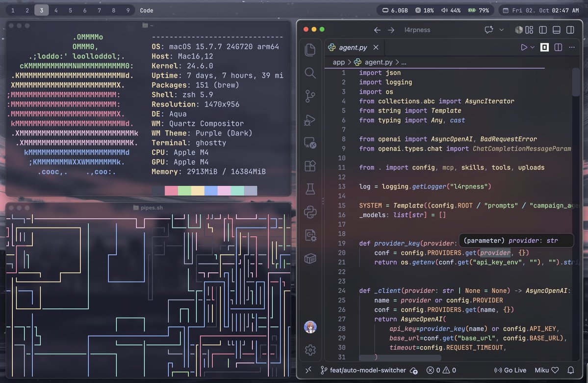Click the editor horizontal scrollbar

tap(401, 357)
